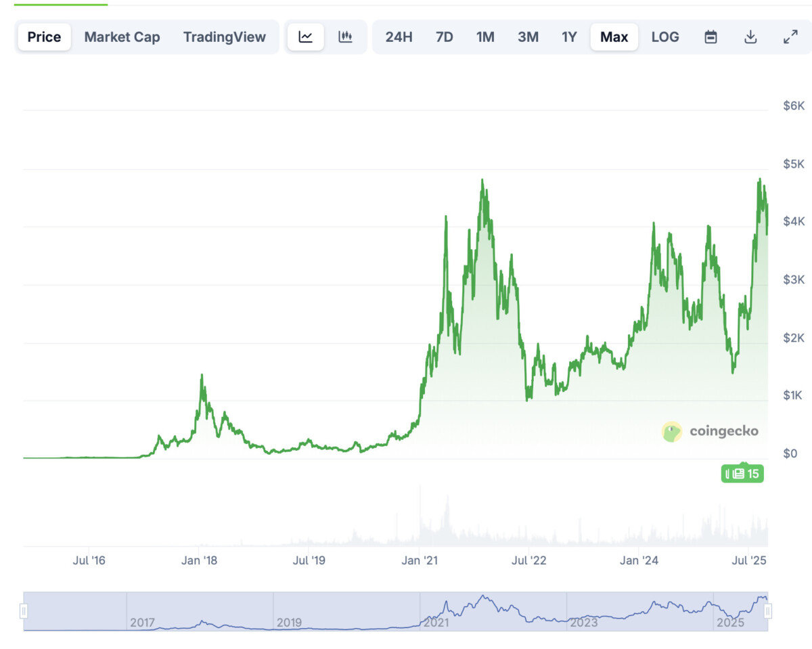
Task: Open the TradingView tab
Action: click(x=224, y=37)
